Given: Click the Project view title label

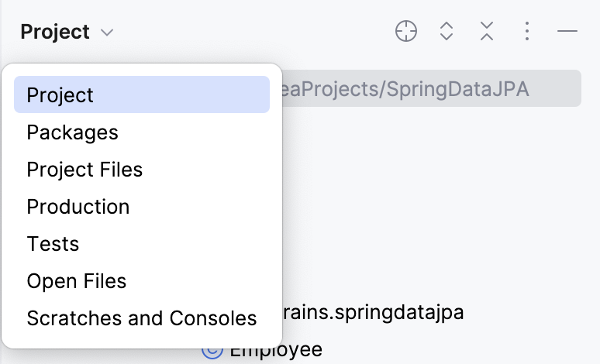Looking at the screenshot, I should (55, 33).
